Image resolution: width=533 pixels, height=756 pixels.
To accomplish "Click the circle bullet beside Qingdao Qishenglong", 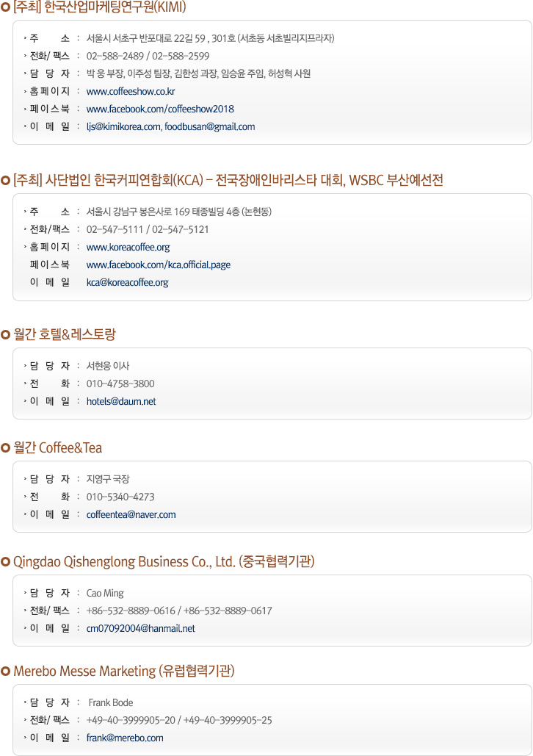I will [x=5, y=562].
